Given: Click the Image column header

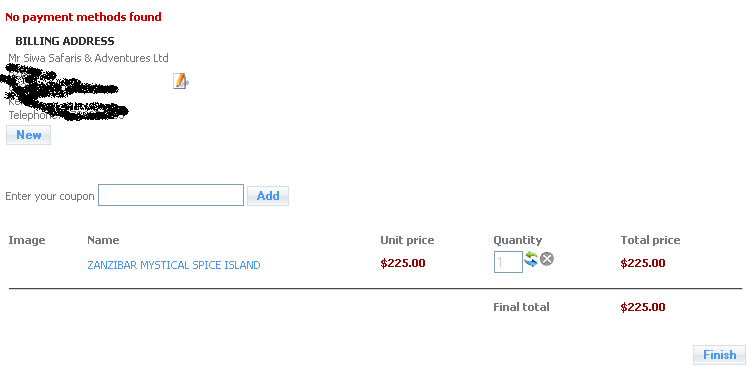Looking at the screenshot, I should [x=27, y=240].
